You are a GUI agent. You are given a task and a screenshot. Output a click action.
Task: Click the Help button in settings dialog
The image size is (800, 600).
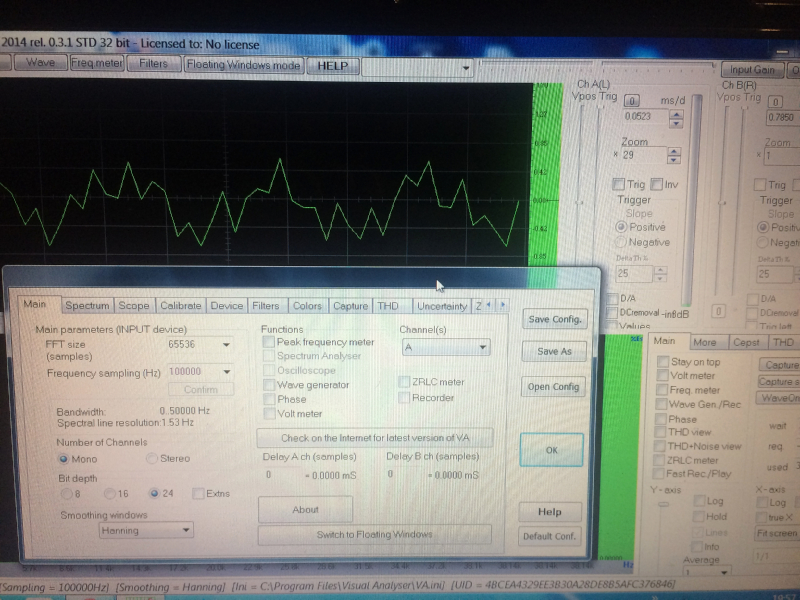coord(549,512)
